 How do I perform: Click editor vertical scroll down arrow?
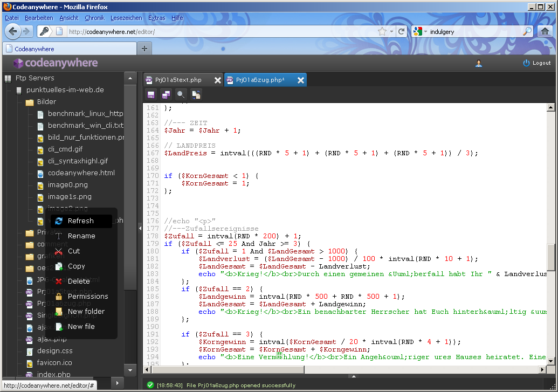(550, 361)
